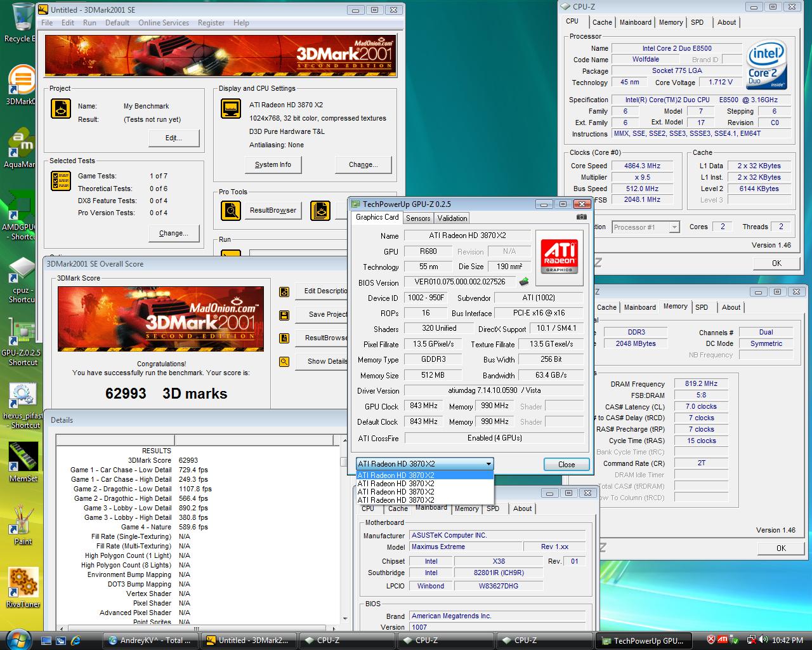Click the AndreyKV^ Total taskbar button

150,640
